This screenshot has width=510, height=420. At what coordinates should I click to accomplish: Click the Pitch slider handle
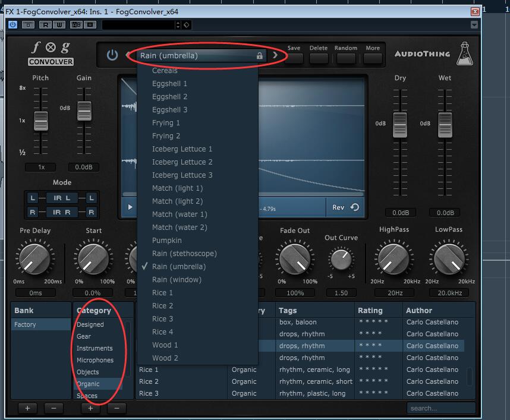[41, 121]
